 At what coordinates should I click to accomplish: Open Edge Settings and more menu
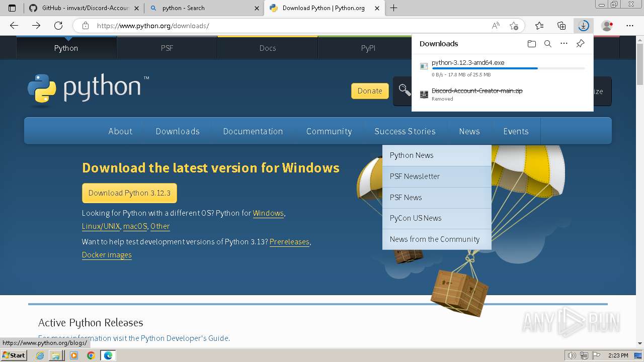pyautogui.click(x=630, y=26)
